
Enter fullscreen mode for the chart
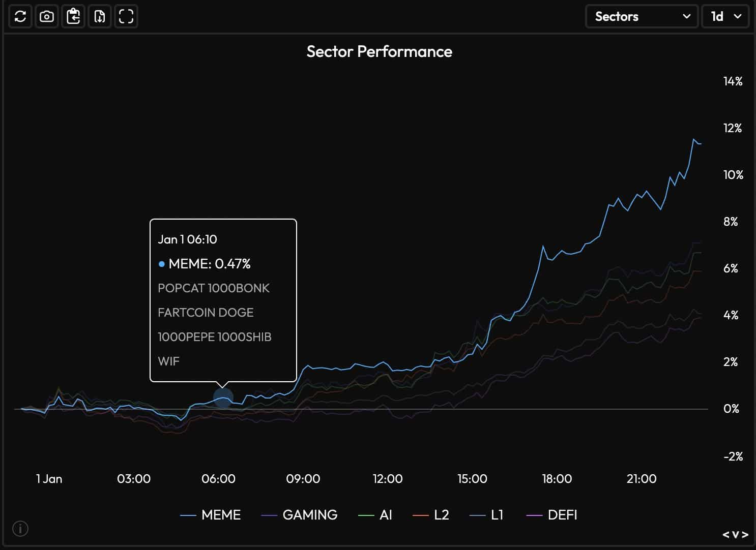[126, 17]
